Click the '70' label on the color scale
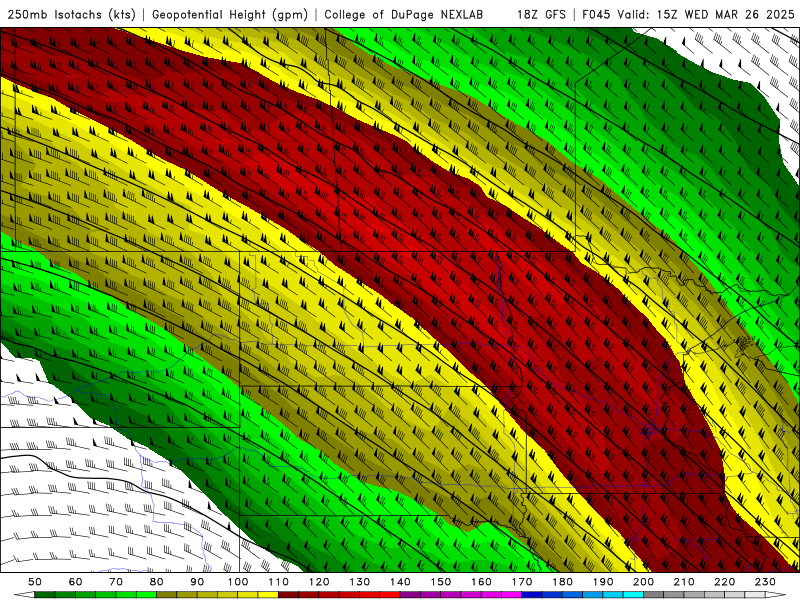The height and width of the screenshot is (600, 800). pyautogui.click(x=116, y=582)
